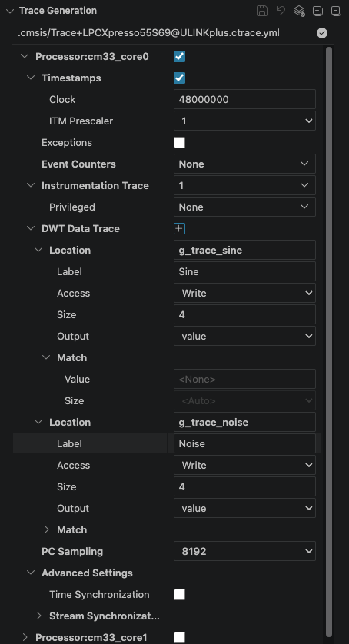Click the .ctrace.yml file path text
The height and width of the screenshot is (644, 349).
[x=149, y=33]
